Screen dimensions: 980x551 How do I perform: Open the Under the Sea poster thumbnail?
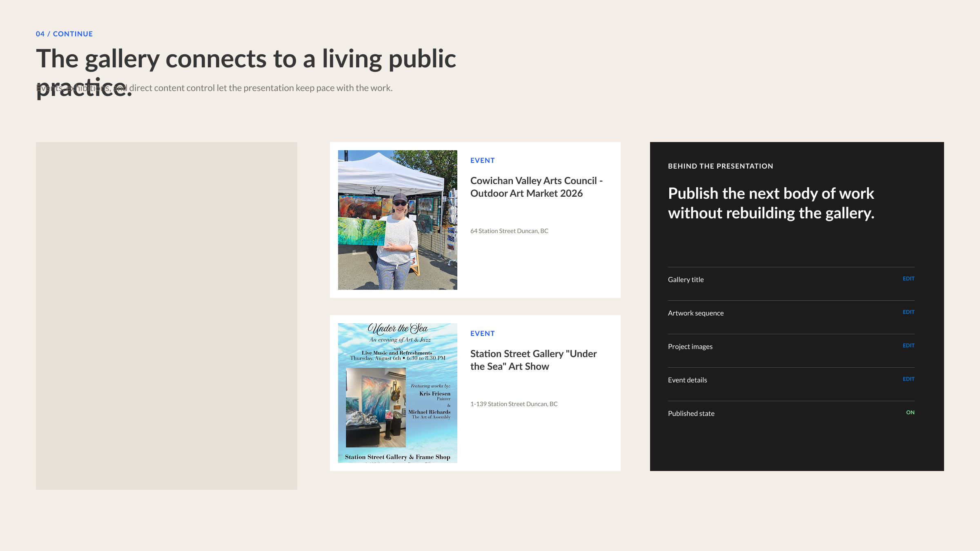pos(397,393)
